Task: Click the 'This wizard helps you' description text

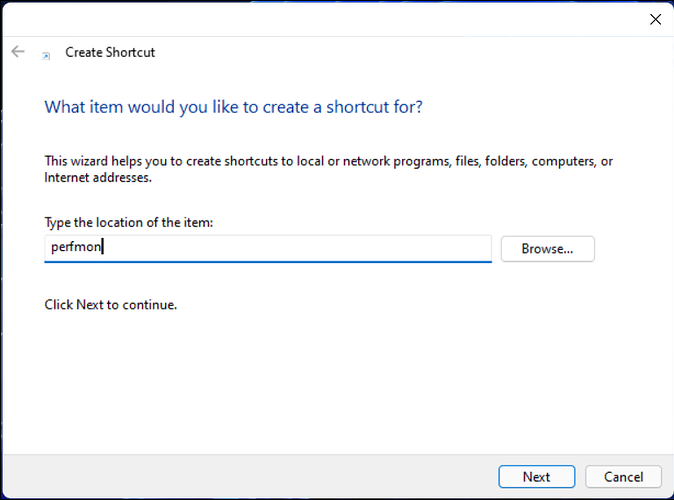Action: 328,161
